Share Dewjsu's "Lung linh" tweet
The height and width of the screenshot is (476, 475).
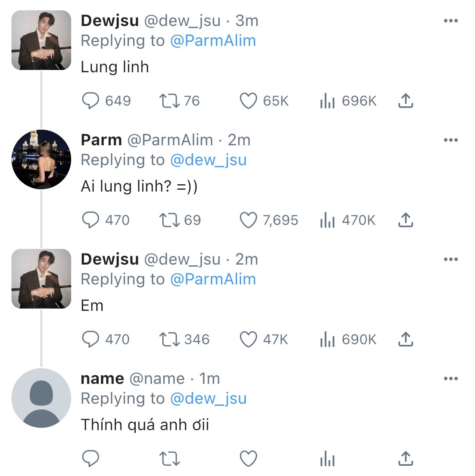pos(405,101)
